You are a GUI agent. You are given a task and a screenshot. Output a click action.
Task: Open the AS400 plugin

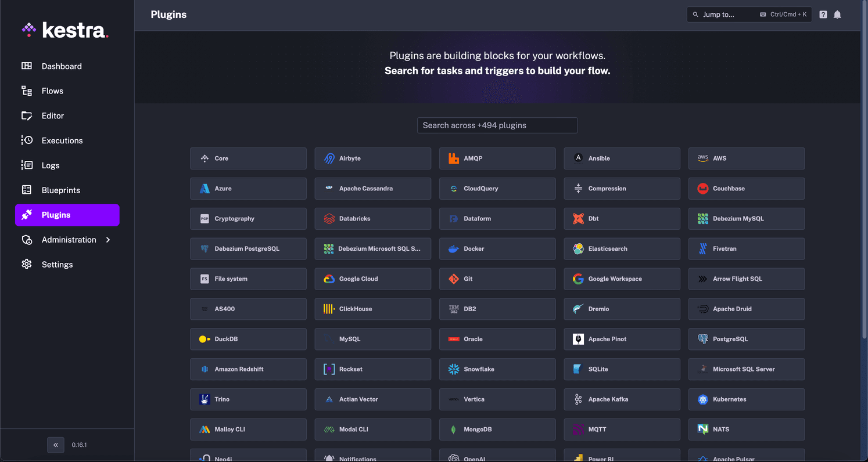click(248, 309)
